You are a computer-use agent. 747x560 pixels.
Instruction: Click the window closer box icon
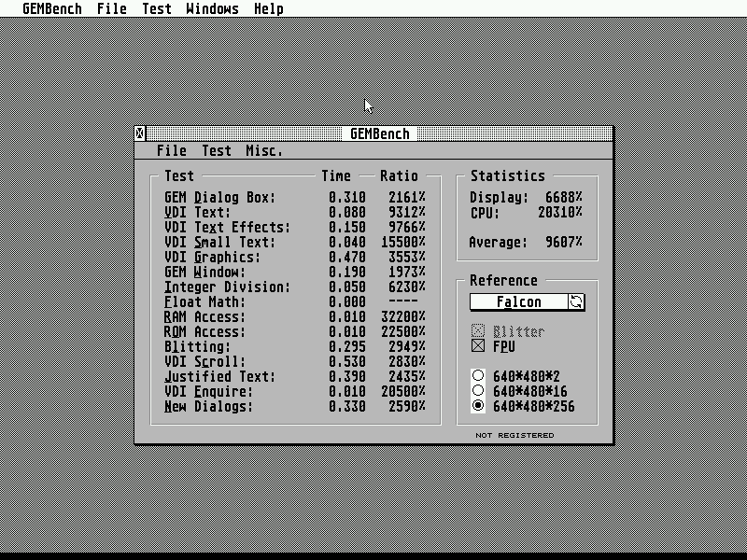click(x=140, y=133)
